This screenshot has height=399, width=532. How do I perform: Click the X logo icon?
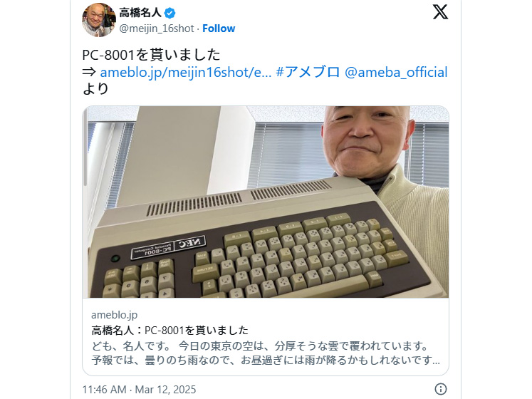click(x=440, y=12)
